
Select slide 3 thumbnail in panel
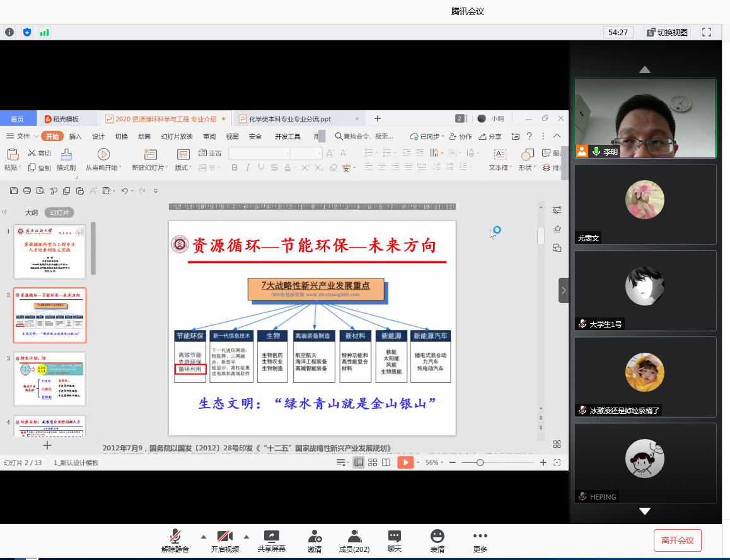49,379
